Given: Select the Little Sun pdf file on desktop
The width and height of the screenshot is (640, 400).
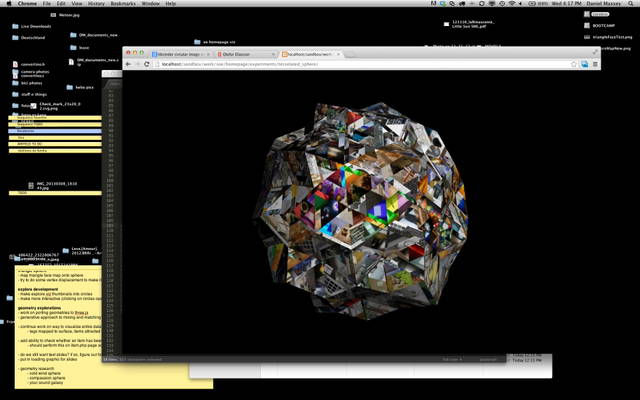Looking at the screenshot, I should tap(469, 24).
